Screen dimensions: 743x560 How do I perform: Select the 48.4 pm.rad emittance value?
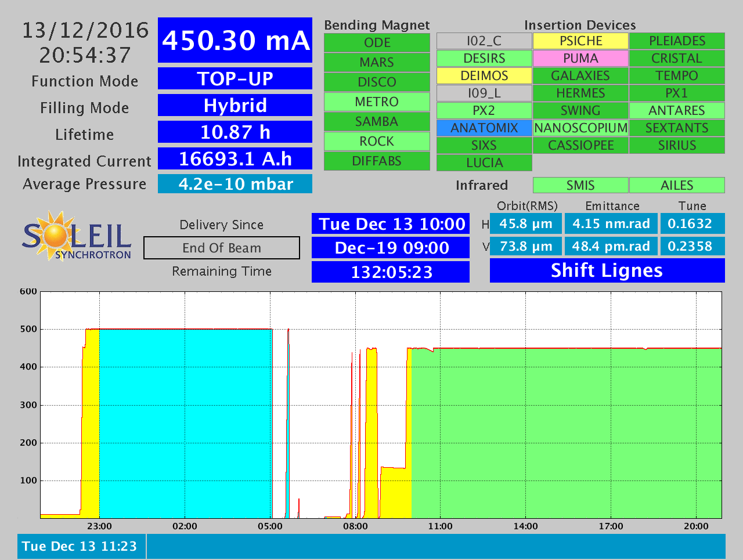611,246
